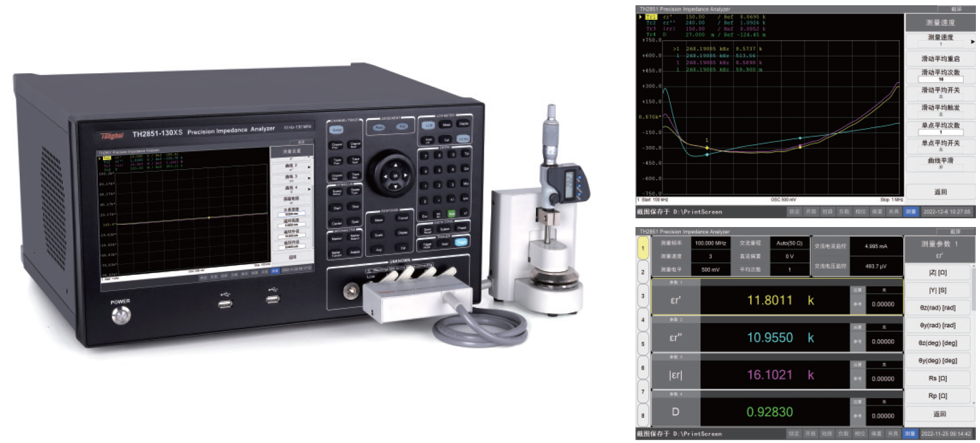Hit the blue Trigger key on the front panel

click(x=461, y=242)
